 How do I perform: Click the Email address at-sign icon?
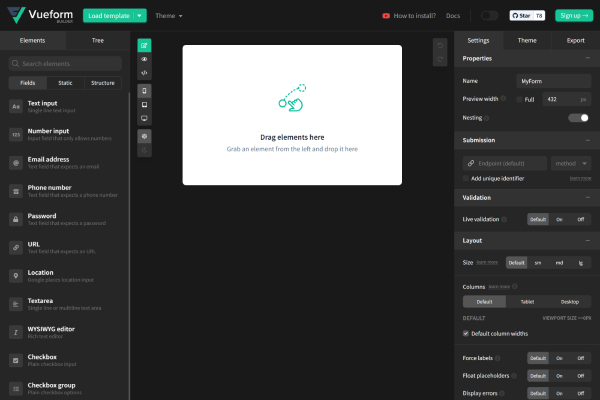click(x=16, y=163)
